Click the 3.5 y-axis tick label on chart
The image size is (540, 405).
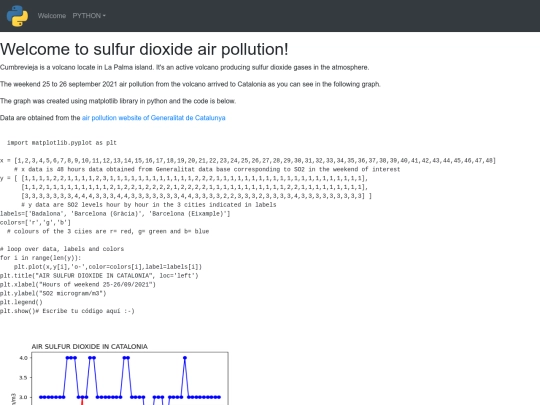pyautogui.click(x=23, y=377)
